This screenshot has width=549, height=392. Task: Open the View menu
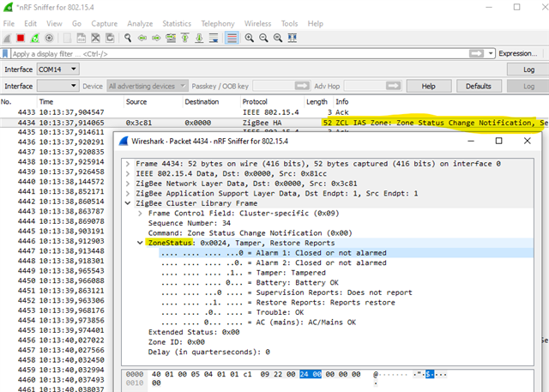point(54,23)
